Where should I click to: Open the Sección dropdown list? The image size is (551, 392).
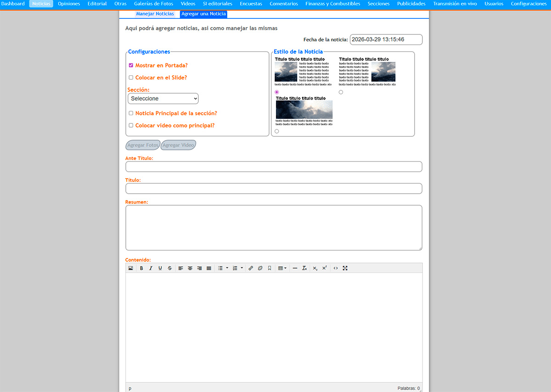(x=163, y=99)
